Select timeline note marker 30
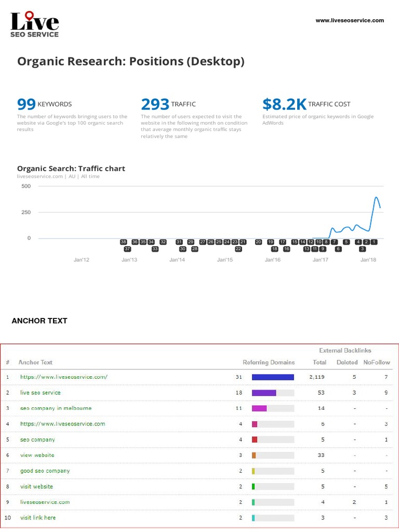 pos(182,249)
